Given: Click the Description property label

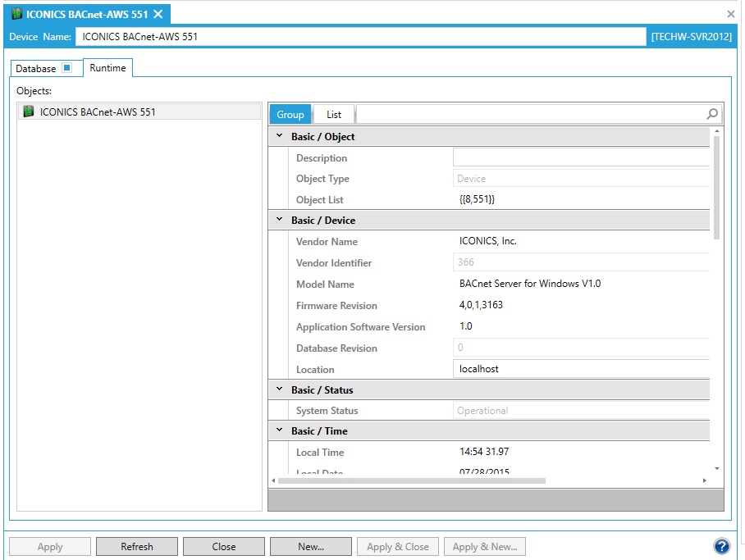Looking at the screenshot, I should coord(322,158).
